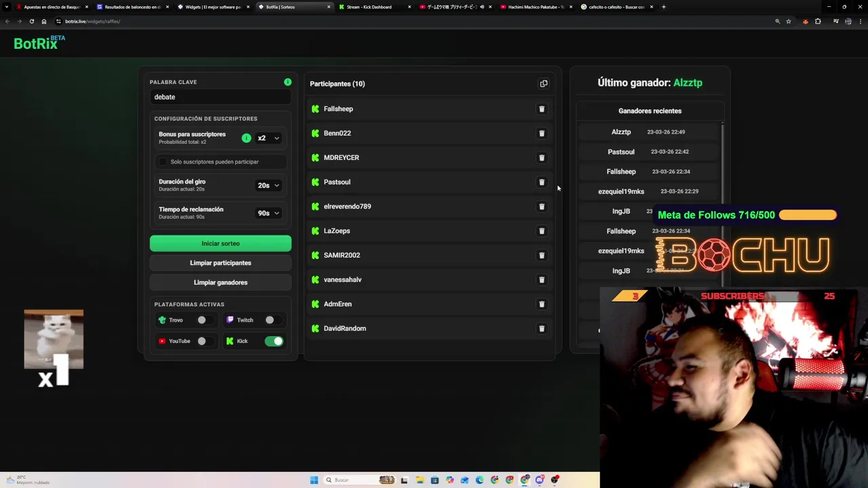This screenshot has width=868, height=488.
Task: Click info icon next to Bonus para suscriptores
Action: [x=246, y=138]
